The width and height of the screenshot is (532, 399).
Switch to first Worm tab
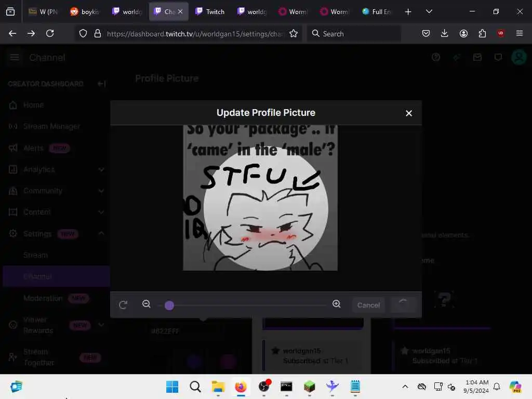[x=293, y=11]
